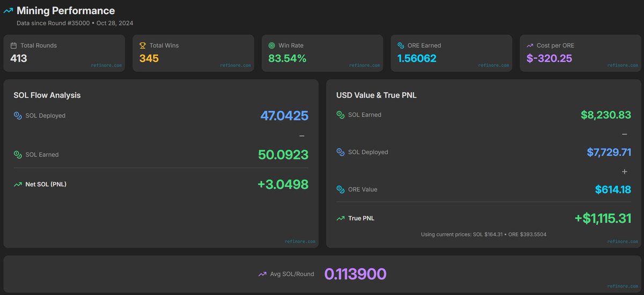The image size is (644, 295).
Task: Click the Cost per ORE value $-320.25
Action: coord(549,58)
